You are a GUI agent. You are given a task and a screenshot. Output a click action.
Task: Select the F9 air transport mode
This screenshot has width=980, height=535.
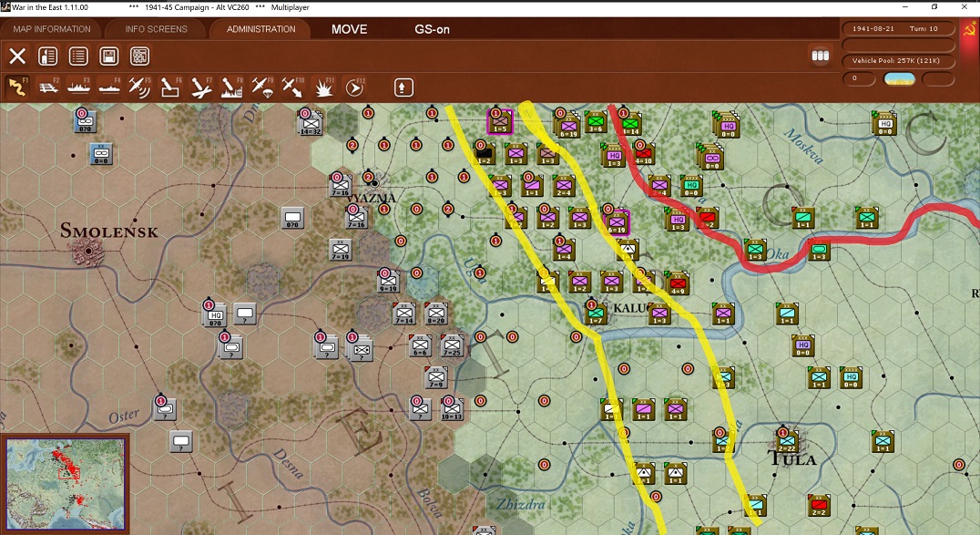(x=262, y=87)
